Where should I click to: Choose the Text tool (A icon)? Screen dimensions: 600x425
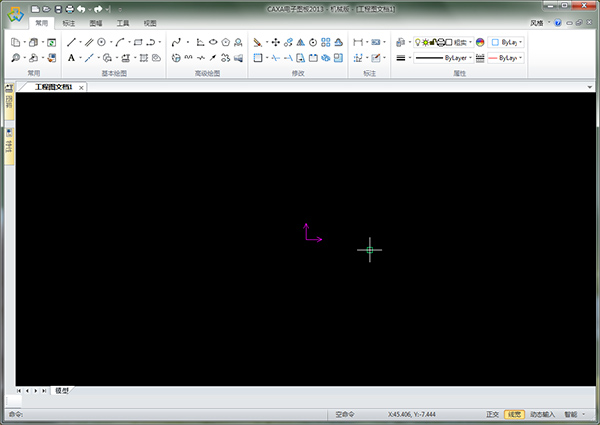[x=71, y=58]
